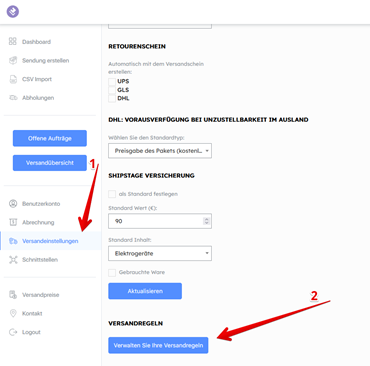Check the DHL return label checkbox
The height and width of the screenshot is (366, 370).
tap(112, 98)
